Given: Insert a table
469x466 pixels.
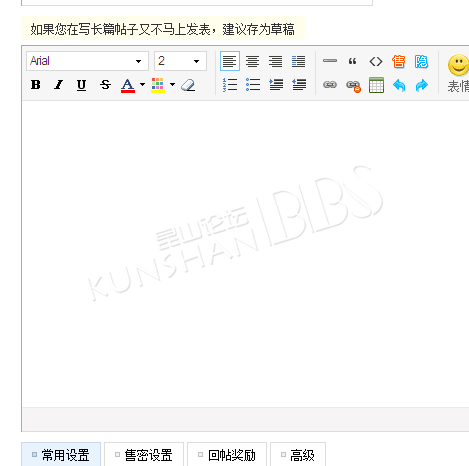Looking at the screenshot, I should click(376, 85).
